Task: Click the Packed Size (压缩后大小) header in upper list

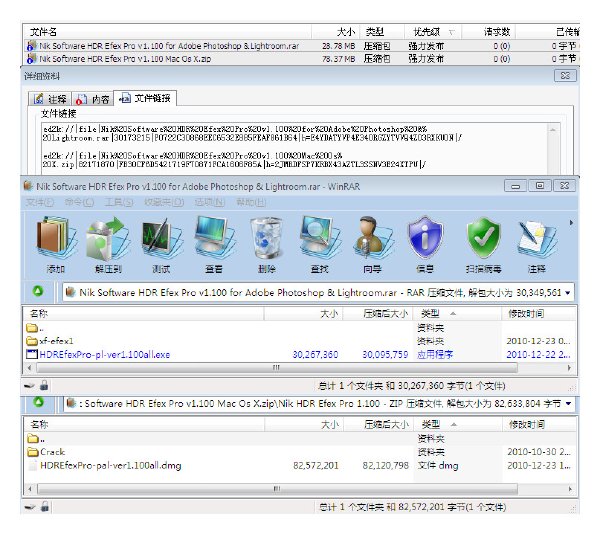Action: coord(378,314)
